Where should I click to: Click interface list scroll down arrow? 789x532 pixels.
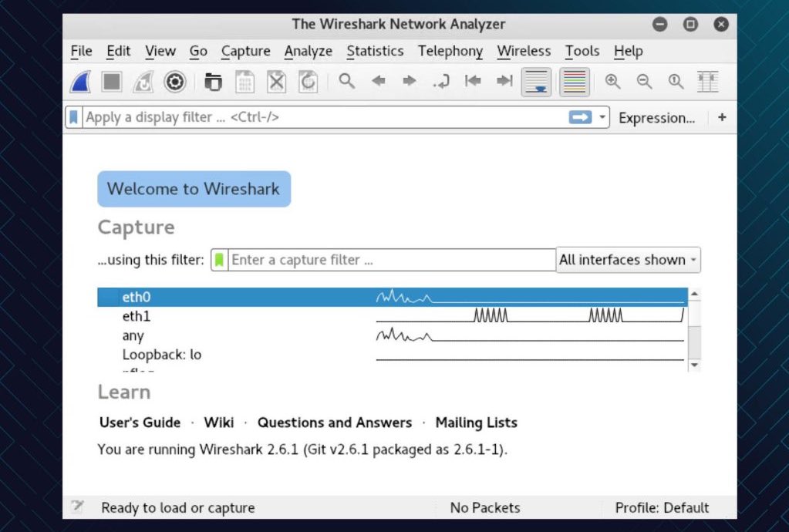click(x=694, y=365)
